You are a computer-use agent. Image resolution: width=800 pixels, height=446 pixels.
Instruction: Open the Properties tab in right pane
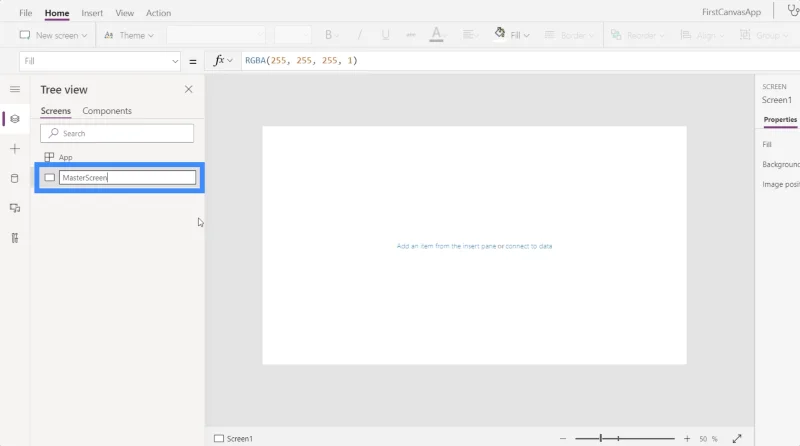click(780, 119)
